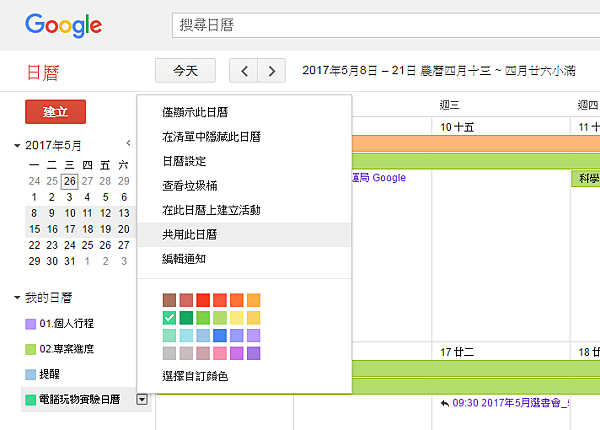Click the red 建立 button
600x430 pixels.
[55, 111]
